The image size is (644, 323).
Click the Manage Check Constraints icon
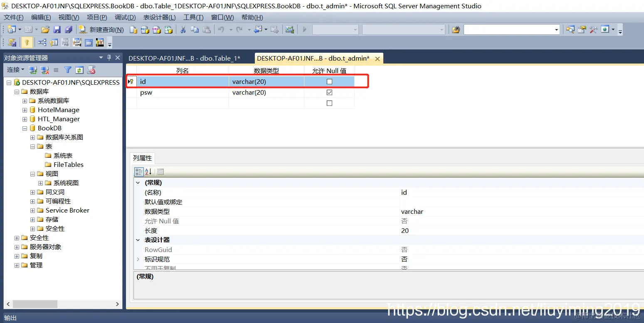(x=89, y=42)
